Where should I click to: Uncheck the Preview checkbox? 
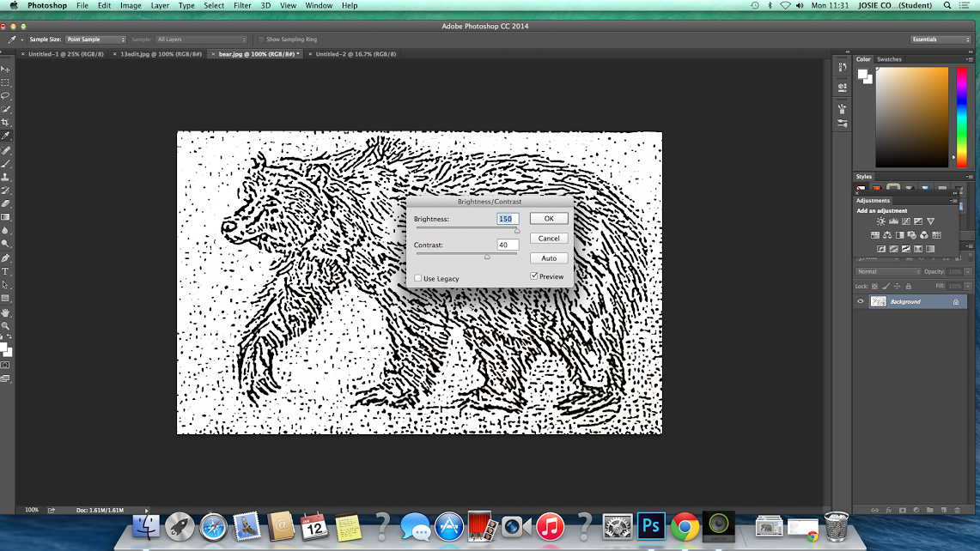pos(533,276)
